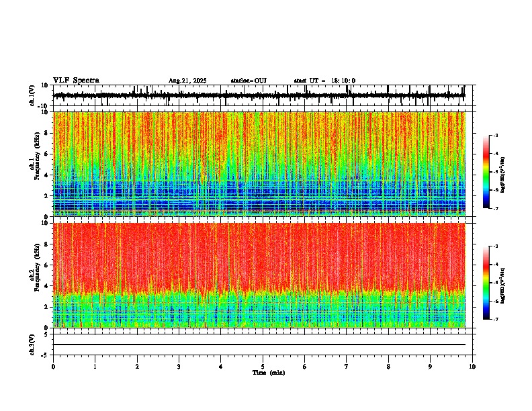Click time axis tick label "0"
The height and width of the screenshot is (411, 532).
click(x=53, y=367)
